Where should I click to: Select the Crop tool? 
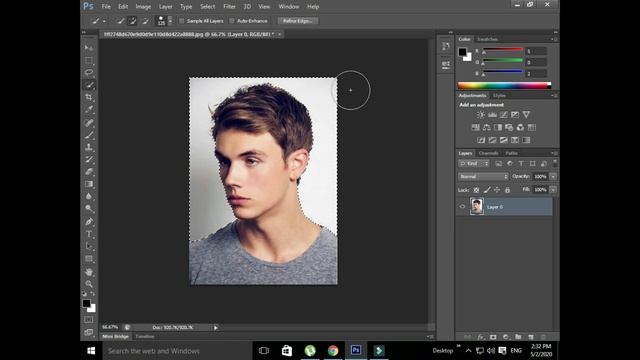[89, 97]
